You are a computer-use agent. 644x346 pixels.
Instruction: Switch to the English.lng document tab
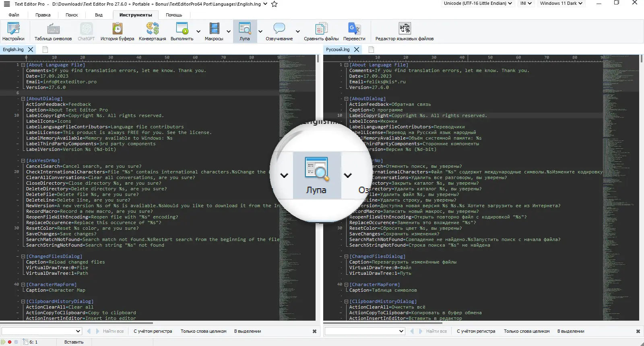tap(13, 49)
